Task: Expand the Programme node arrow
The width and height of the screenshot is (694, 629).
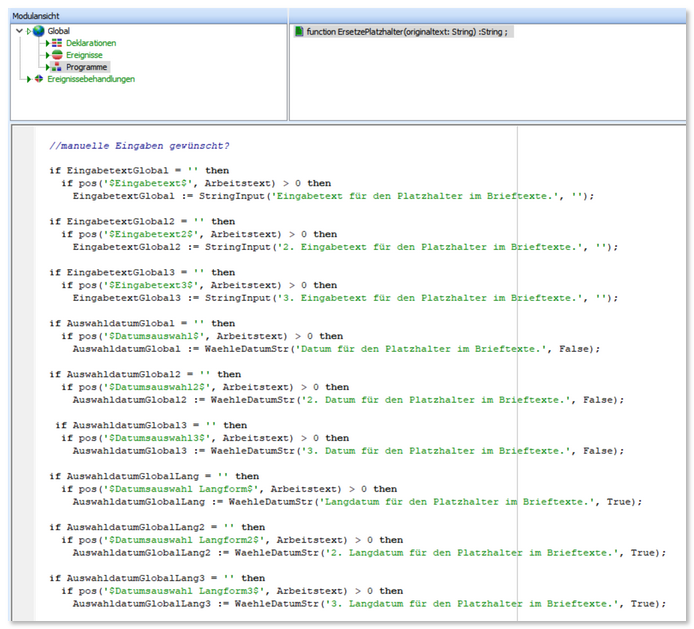Action: point(48,67)
